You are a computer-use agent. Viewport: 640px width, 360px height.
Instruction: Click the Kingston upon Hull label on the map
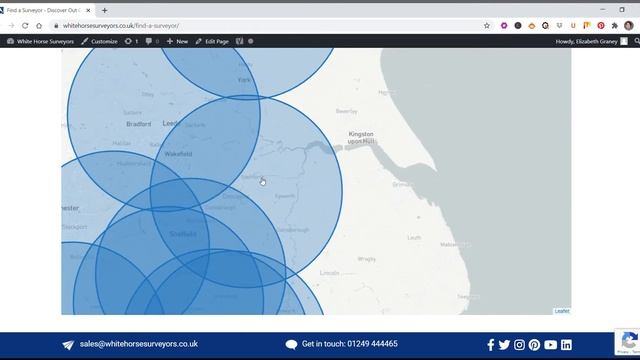tap(361, 138)
